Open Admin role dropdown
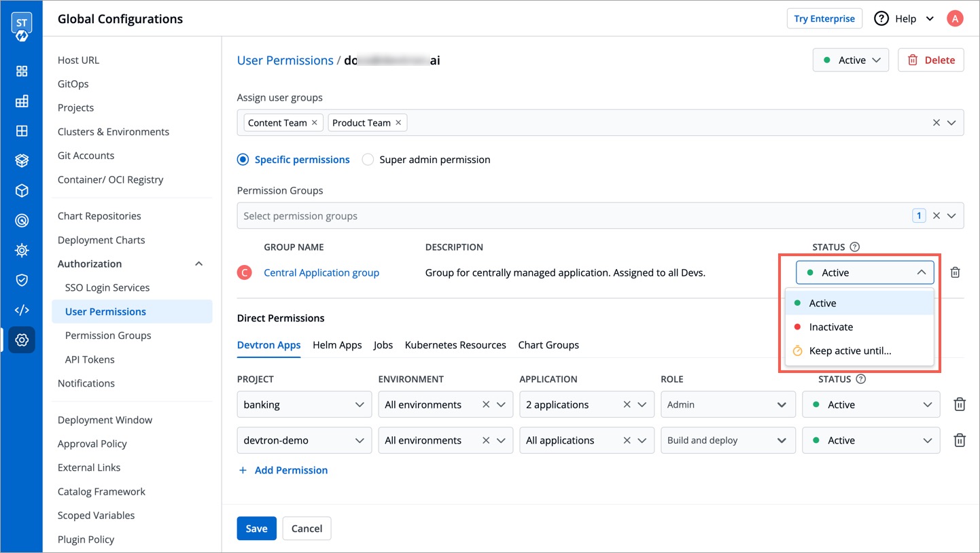The image size is (980, 553). (728, 404)
